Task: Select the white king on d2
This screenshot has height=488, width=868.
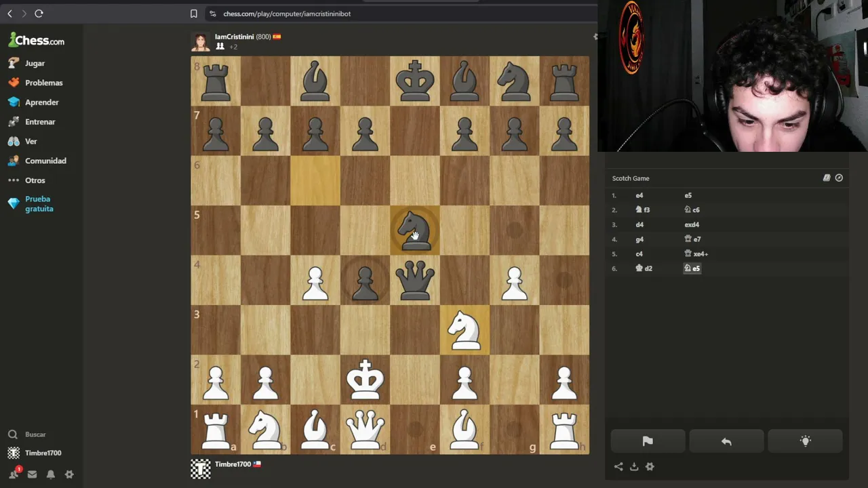Action: pos(365,380)
